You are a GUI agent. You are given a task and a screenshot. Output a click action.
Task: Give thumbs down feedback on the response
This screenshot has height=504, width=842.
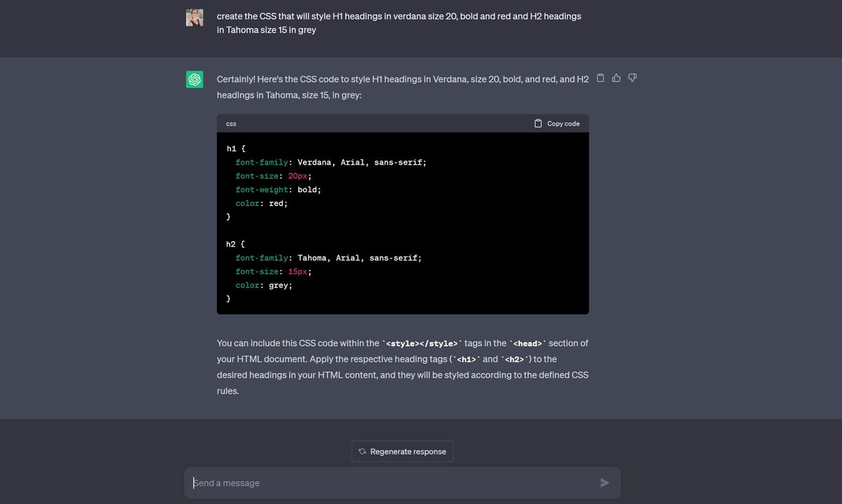click(632, 78)
